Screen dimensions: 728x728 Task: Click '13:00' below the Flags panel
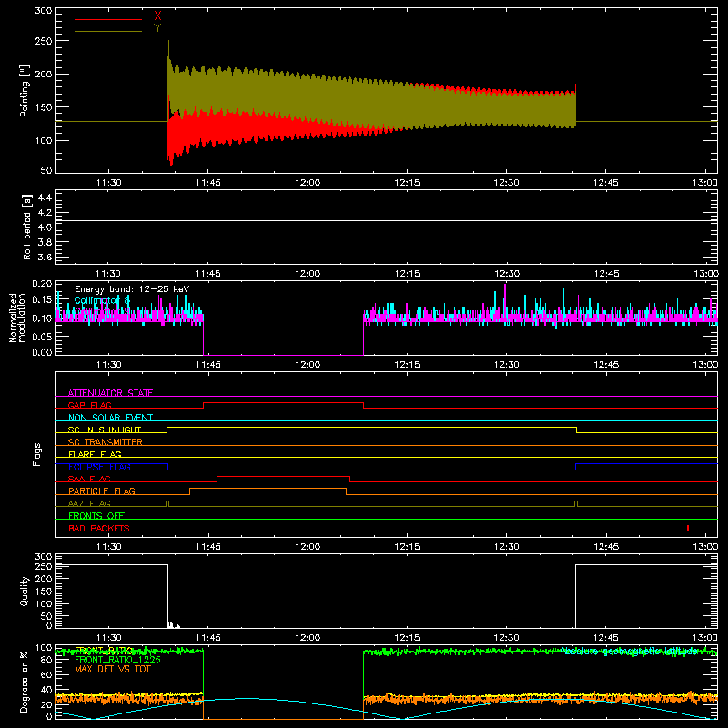coord(704,547)
